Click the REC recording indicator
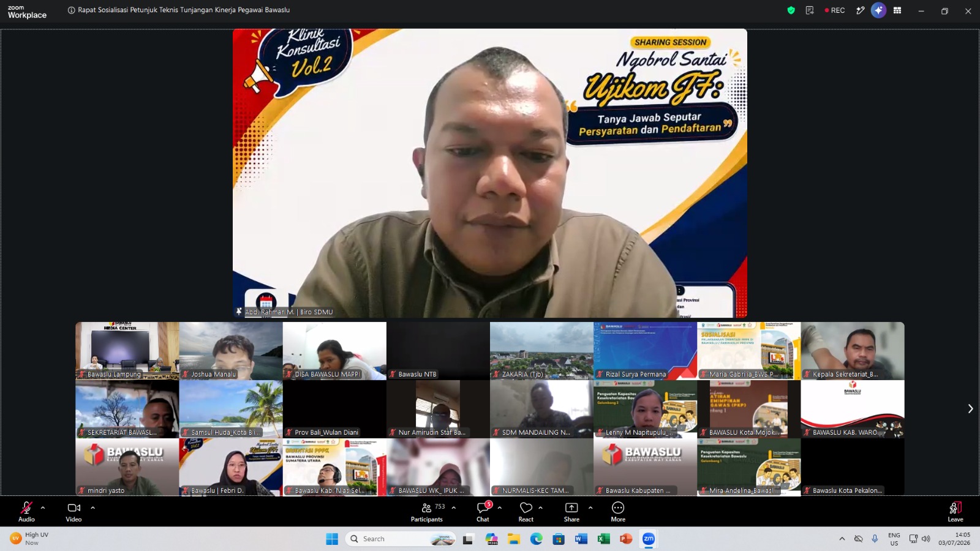Image resolution: width=980 pixels, height=551 pixels. tap(835, 10)
